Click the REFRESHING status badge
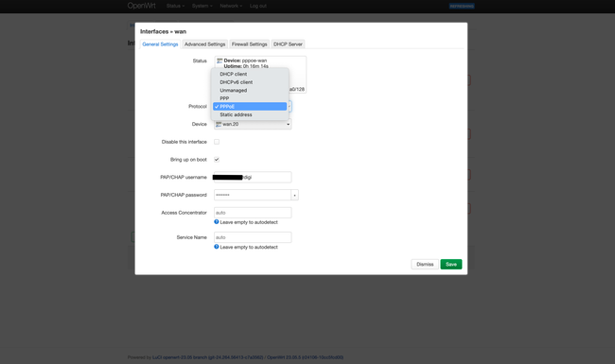The height and width of the screenshot is (364, 615). pos(462,6)
